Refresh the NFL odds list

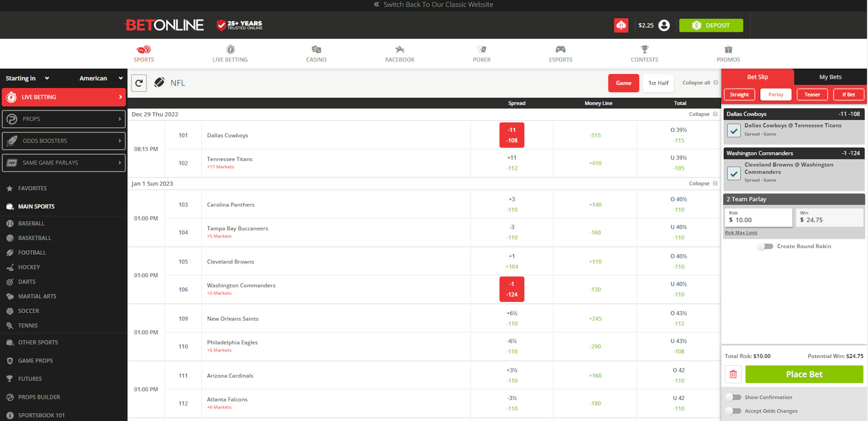[x=139, y=83]
